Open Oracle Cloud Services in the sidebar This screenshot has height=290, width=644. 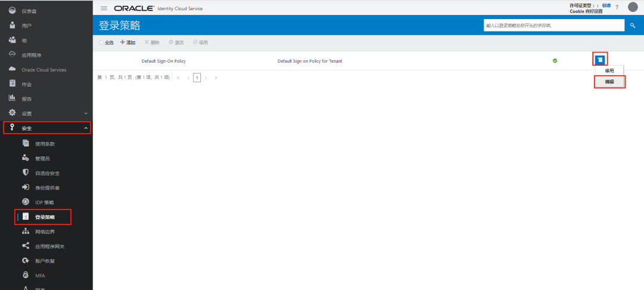[x=44, y=70]
